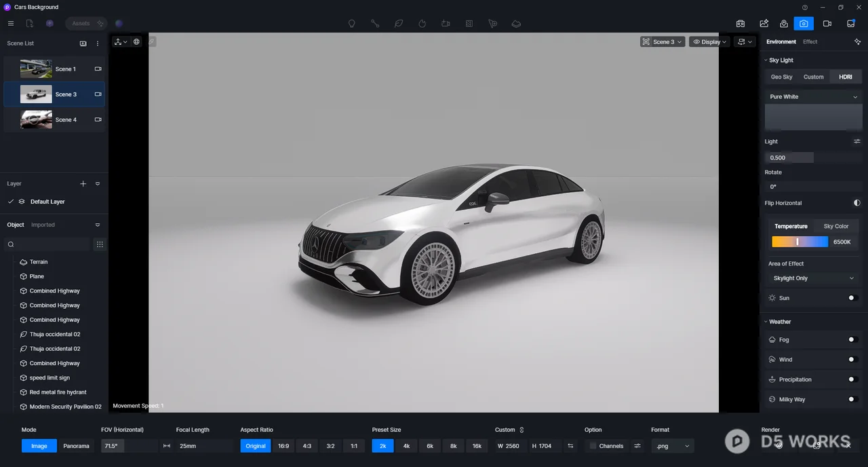Choose the 16:9 aspect ratio
Screen dimensions: 868x467
tap(283, 446)
